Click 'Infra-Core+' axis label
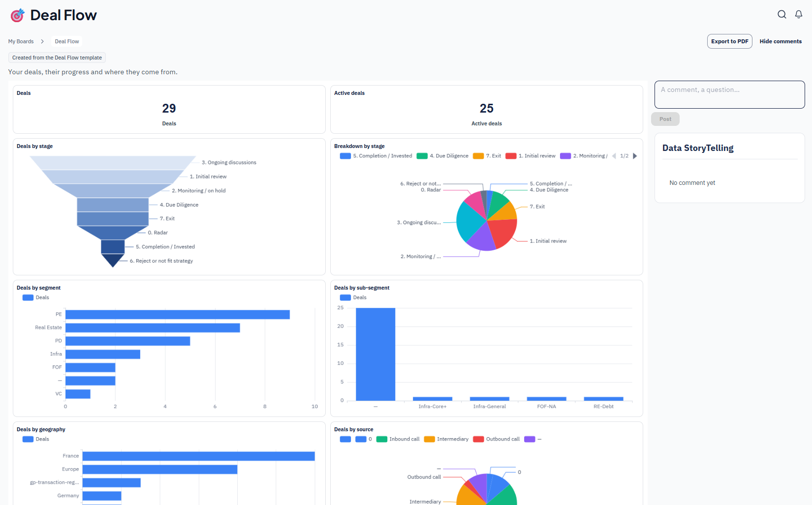This screenshot has width=812, height=505. tap(433, 407)
